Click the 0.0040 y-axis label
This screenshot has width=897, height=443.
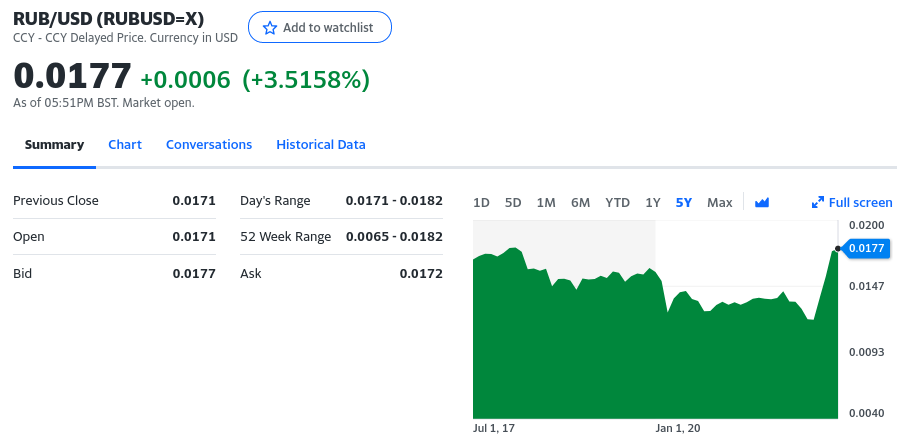tap(867, 413)
